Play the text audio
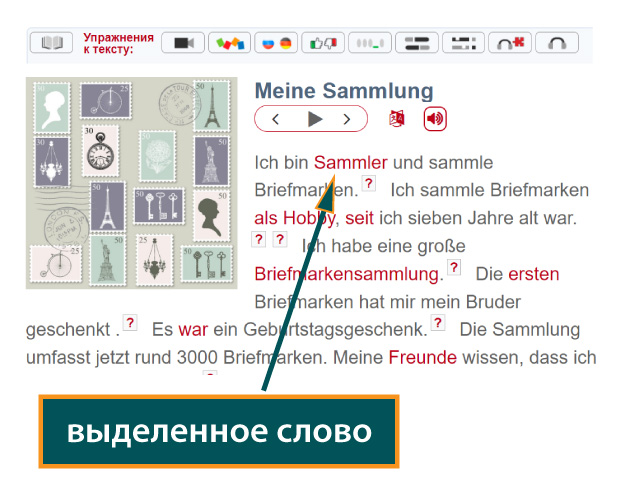This screenshot has width=640, height=480. pyautogui.click(x=315, y=119)
